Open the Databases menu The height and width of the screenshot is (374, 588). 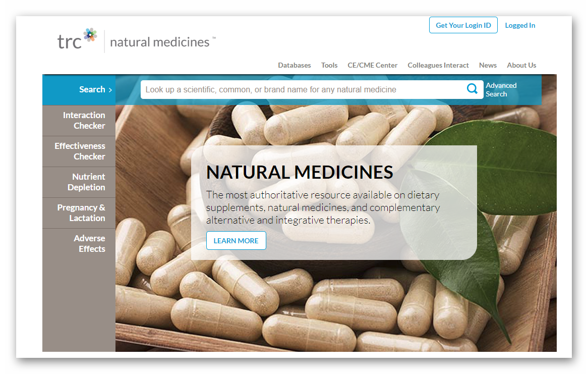295,65
